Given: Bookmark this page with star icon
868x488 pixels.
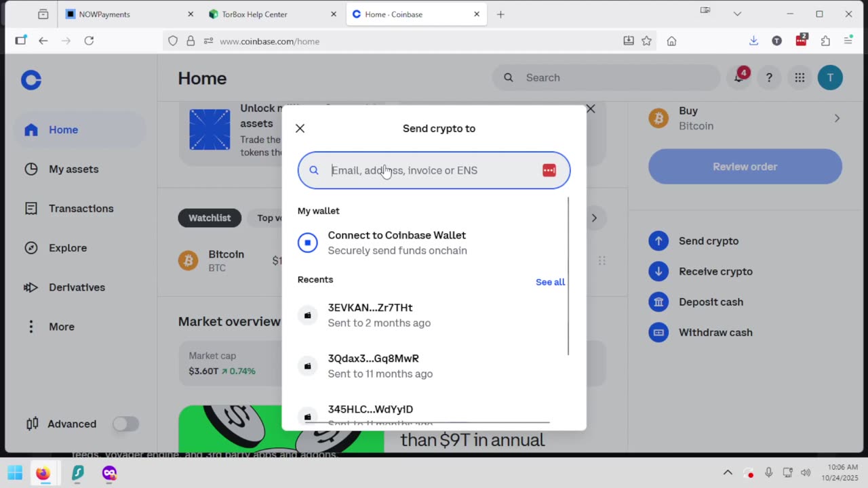Looking at the screenshot, I should tap(647, 41).
